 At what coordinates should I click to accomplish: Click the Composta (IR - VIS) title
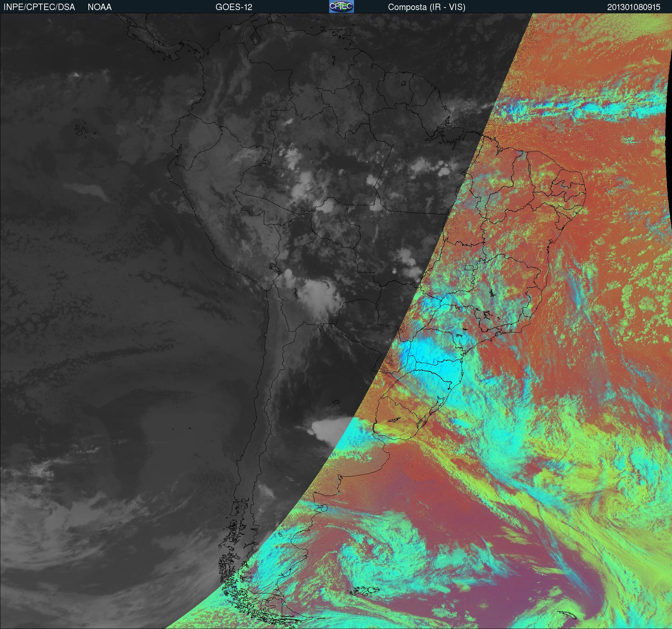tap(427, 7)
